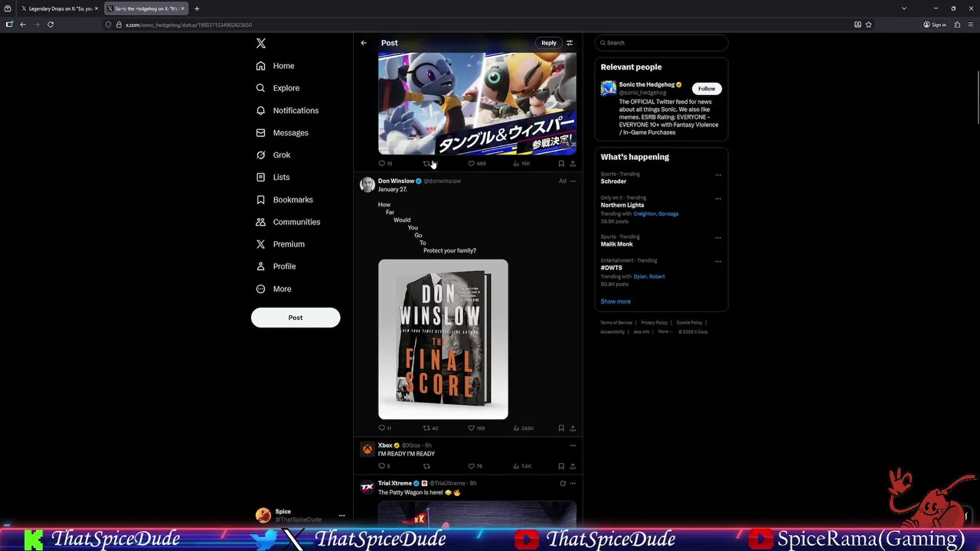Click the address bar URL
This screenshot has width=980, height=551.
tap(188, 24)
